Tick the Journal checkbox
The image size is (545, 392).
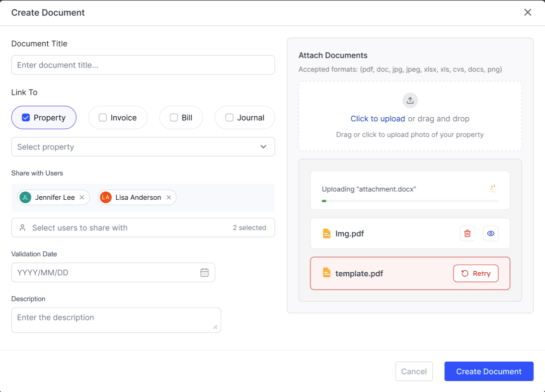click(230, 118)
